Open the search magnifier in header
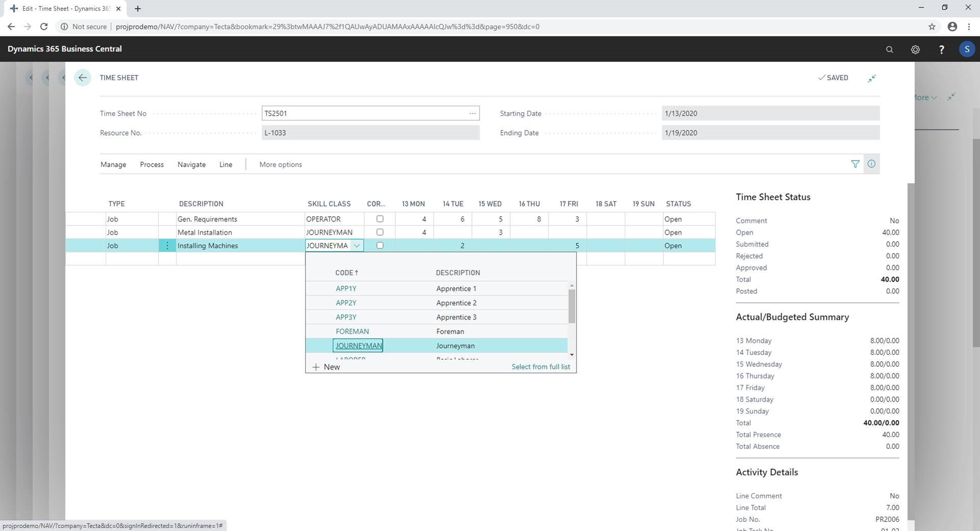This screenshot has width=980, height=531. (889, 49)
